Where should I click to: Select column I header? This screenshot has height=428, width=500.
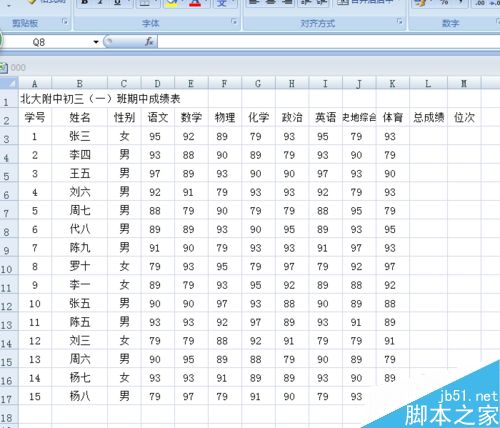(x=326, y=83)
